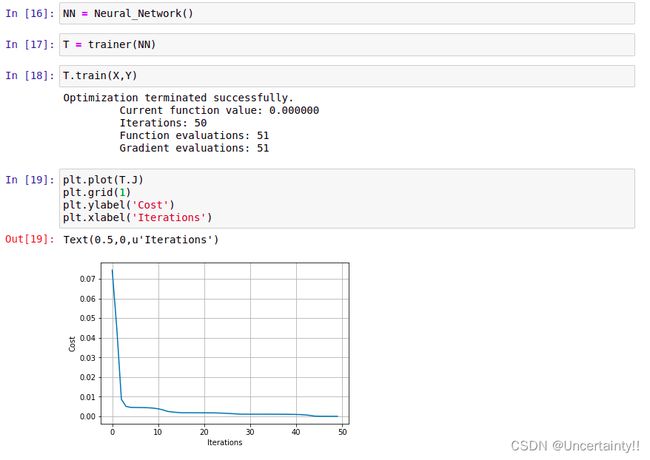Select the In [17] prompt label
650x460 pixels.
30,44
